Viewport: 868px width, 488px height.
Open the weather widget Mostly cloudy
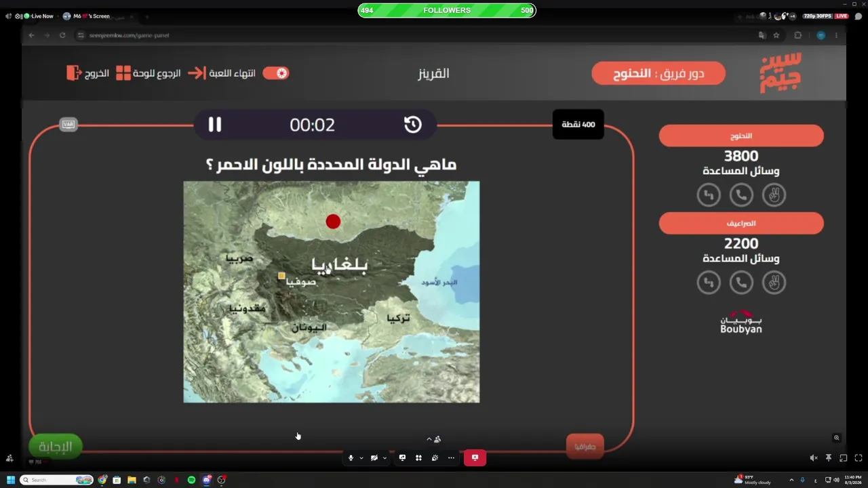point(752,480)
